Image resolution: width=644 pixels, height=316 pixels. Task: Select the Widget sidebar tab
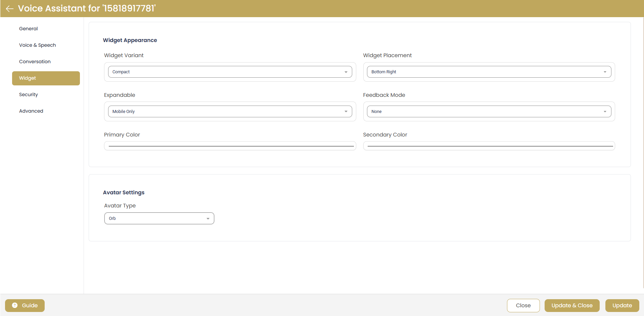(x=46, y=78)
